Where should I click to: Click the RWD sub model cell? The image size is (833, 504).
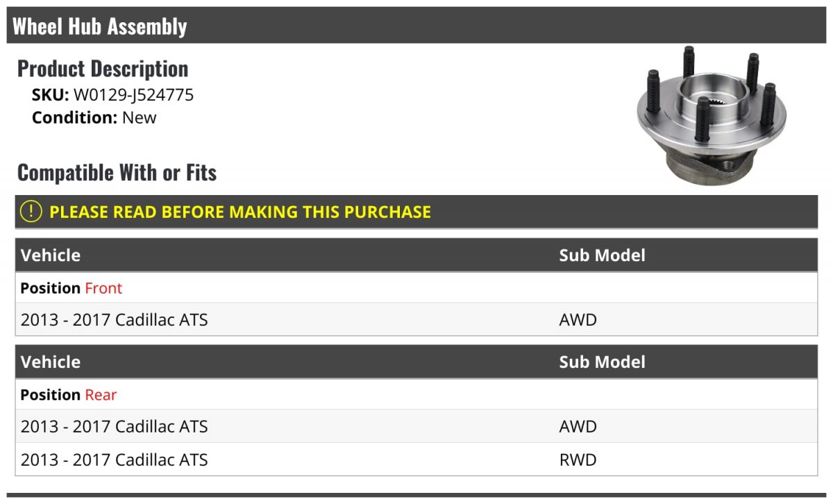(x=578, y=460)
